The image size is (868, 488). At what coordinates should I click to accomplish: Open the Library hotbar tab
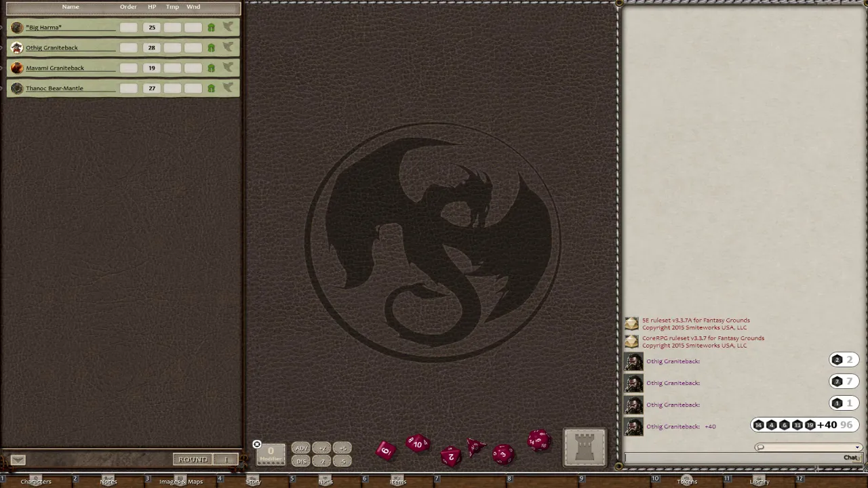pyautogui.click(x=759, y=481)
